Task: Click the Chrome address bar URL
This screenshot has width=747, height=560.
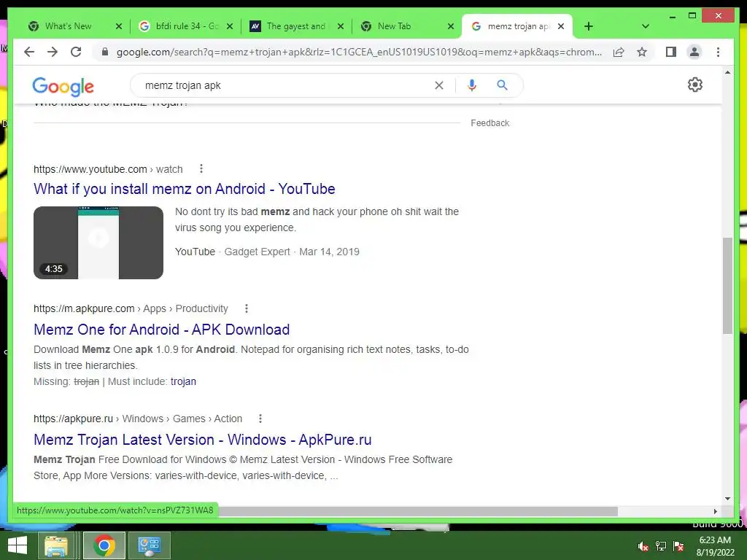Action: pos(359,52)
